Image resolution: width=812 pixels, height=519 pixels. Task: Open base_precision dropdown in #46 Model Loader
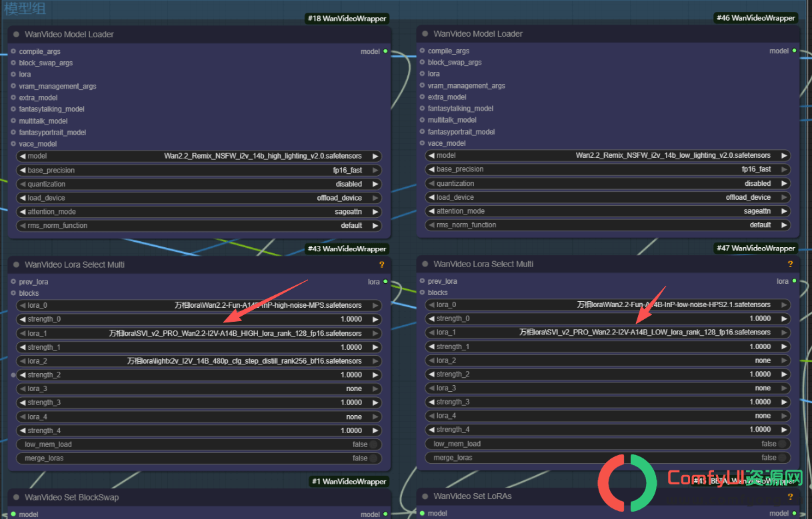tap(608, 169)
